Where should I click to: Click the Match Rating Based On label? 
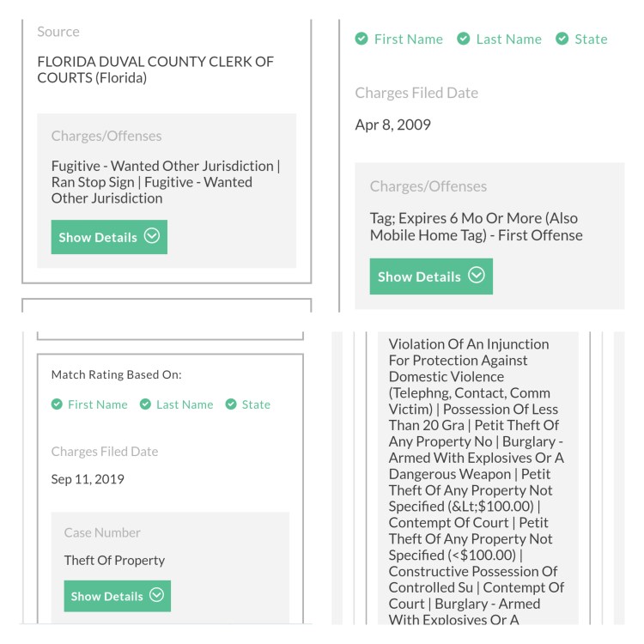coord(117,374)
